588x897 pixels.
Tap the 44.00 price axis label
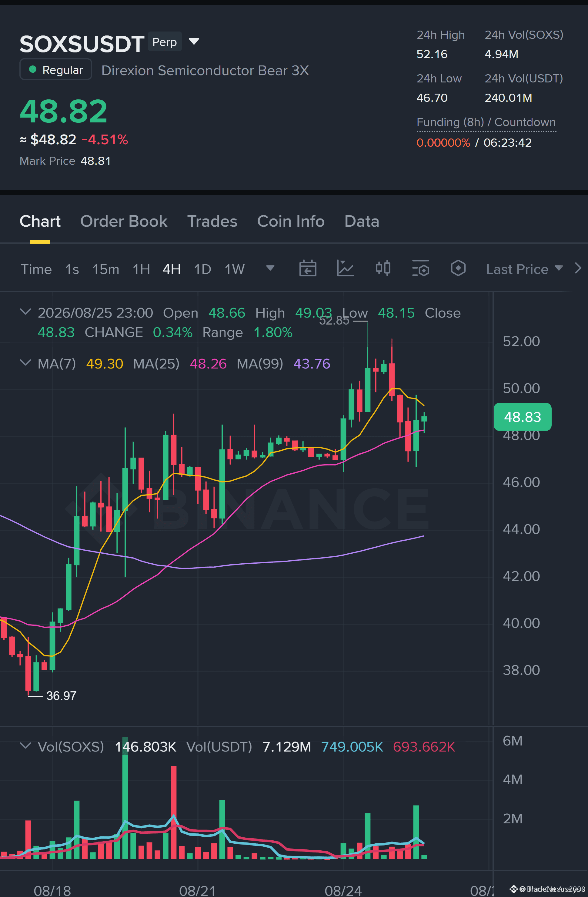[521, 529]
